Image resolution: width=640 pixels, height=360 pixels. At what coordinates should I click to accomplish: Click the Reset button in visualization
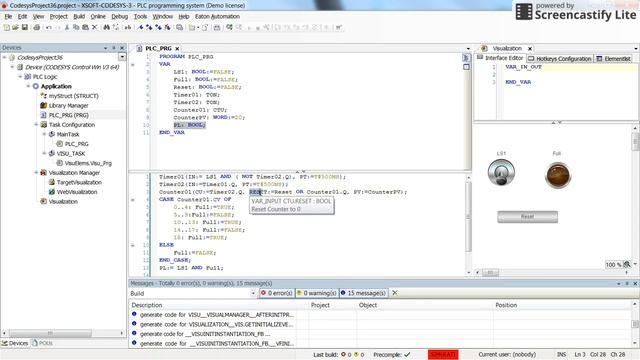pos(527,217)
